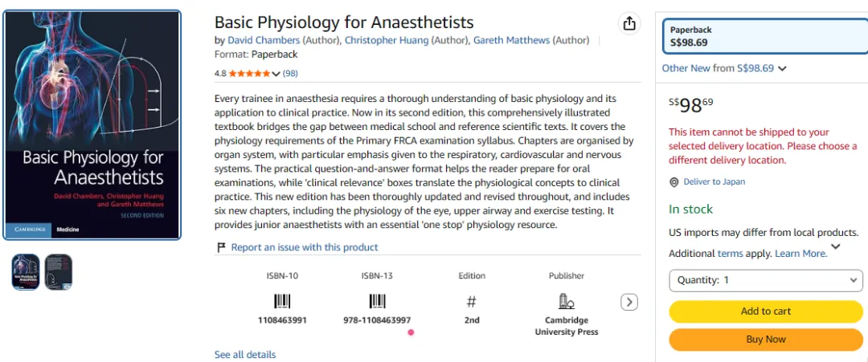Click the location pin icon by Deliver to Japan
Viewport: 868px width, 362px height.
click(674, 182)
